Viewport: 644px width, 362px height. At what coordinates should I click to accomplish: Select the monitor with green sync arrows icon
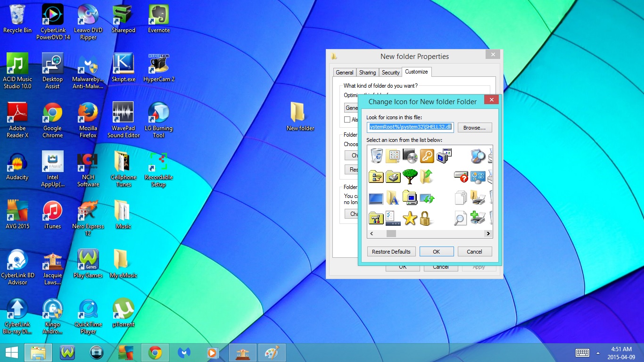(427, 197)
